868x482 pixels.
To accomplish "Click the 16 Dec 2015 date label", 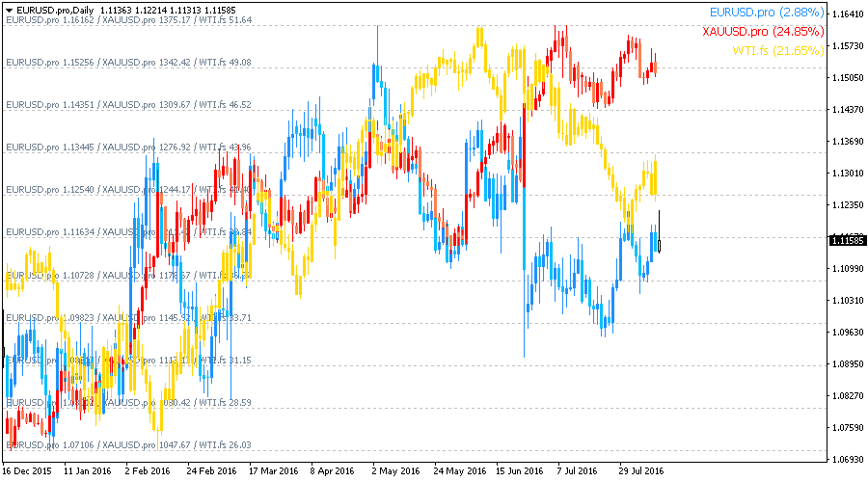I will click(27, 471).
